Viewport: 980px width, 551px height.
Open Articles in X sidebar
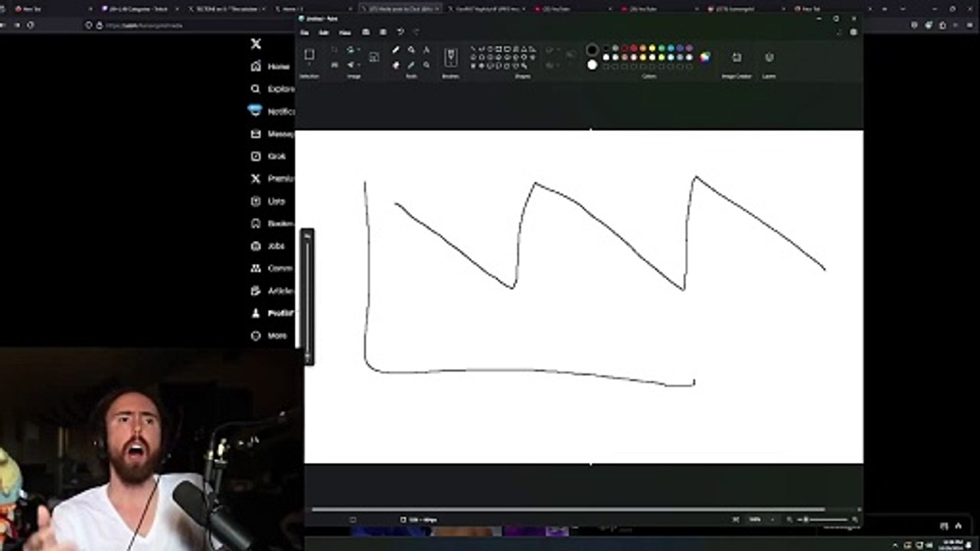tap(273, 291)
